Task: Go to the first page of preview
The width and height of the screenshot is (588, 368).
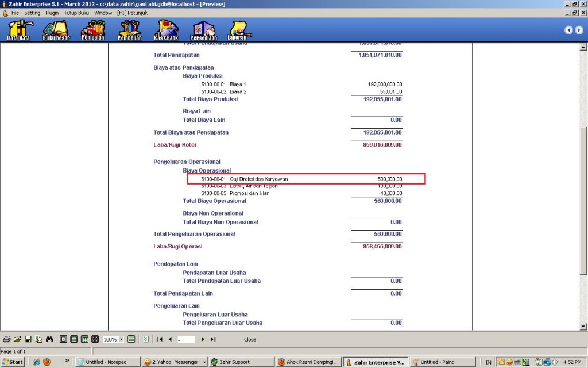Action: coord(160,339)
